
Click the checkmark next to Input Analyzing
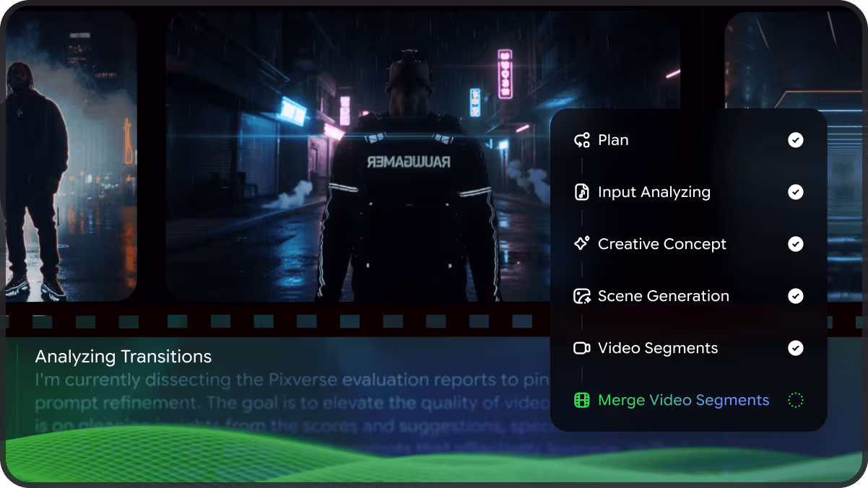click(x=795, y=192)
